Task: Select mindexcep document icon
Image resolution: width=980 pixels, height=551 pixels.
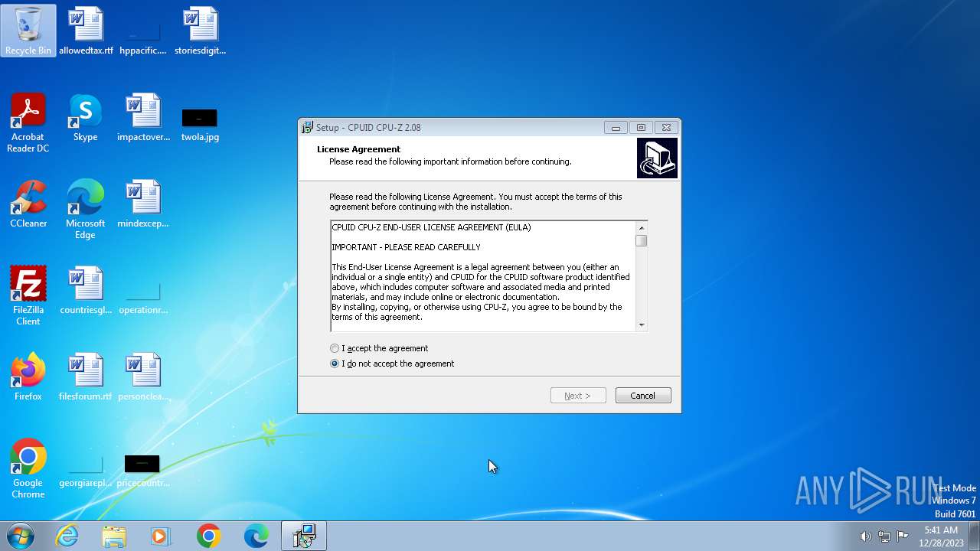Action: (x=143, y=204)
